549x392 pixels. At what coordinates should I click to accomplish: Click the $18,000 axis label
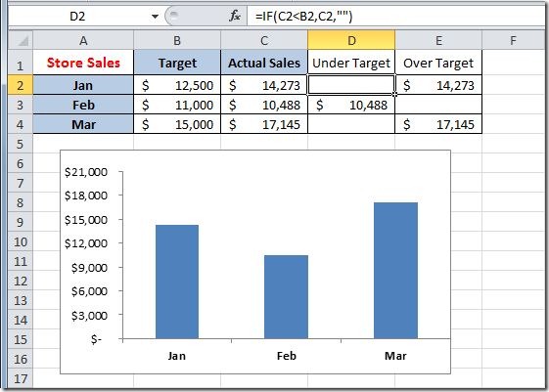[86, 196]
